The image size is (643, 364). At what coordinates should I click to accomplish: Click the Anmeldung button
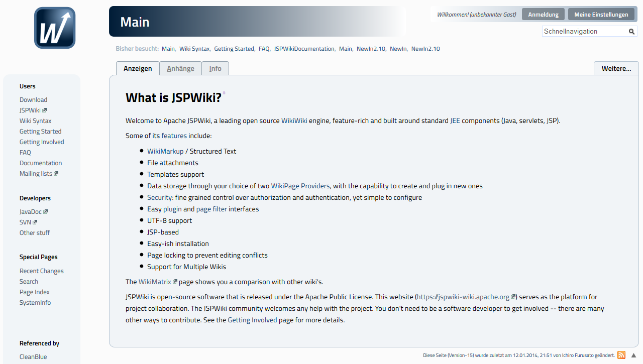543,14
